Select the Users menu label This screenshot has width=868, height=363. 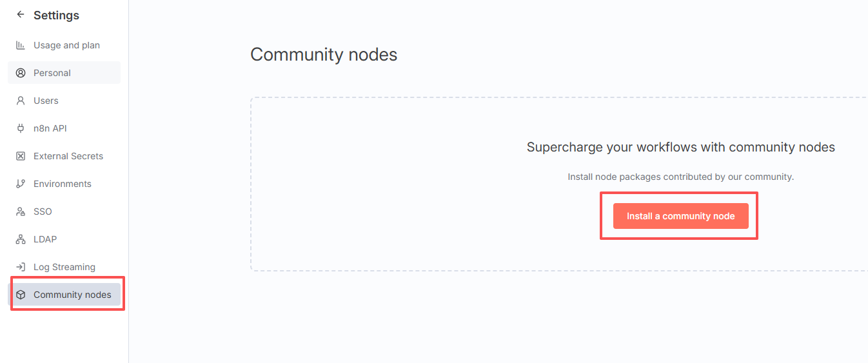tap(46, 101)
